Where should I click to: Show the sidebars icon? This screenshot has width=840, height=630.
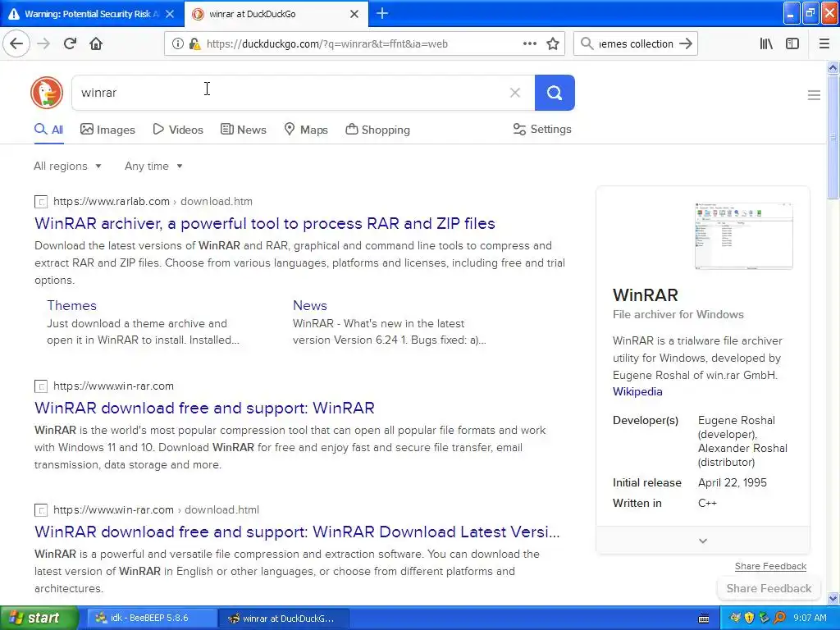pos(792,43)
